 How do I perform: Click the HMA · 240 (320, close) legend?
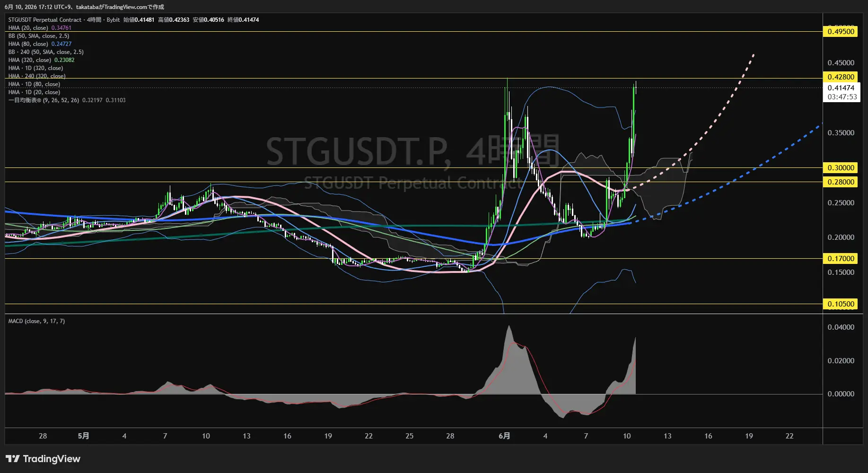37,76
